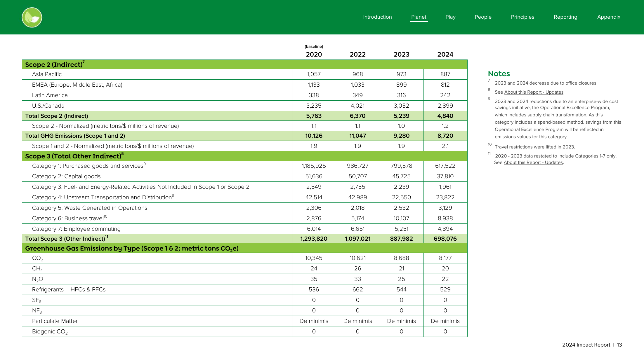Viewport: 644px width, 362px height.
Task: Click U.S./Canada 2022 value 4,021
Action: 357,106
